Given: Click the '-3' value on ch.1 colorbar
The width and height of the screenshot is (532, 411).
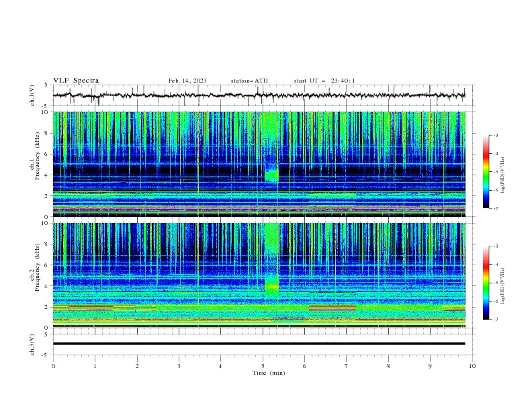Looking at the screenshot, I should [x=495, y=135].
